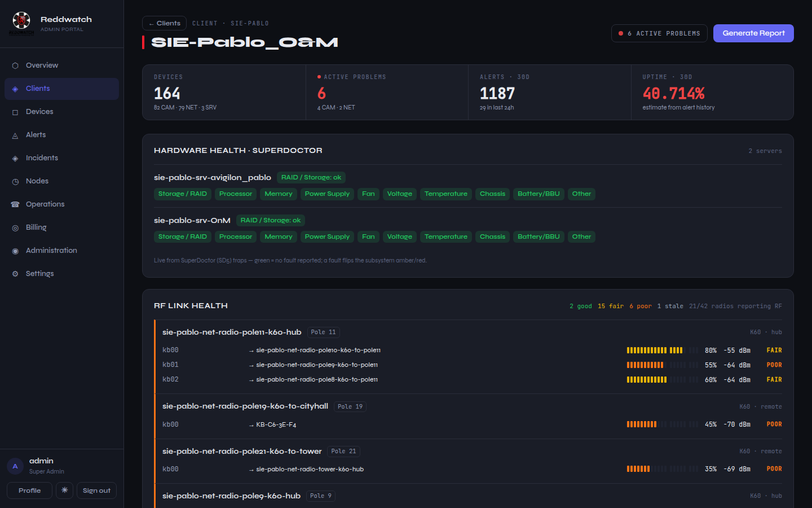The image size is (812, 508).
Task: Click the Incidents icon in sidebar
Action: [15, 158]
